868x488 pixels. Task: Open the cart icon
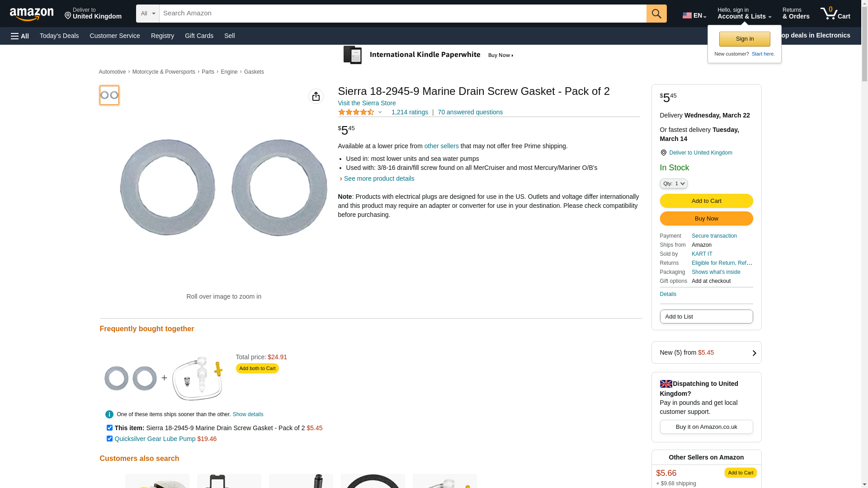coord(835,14)
